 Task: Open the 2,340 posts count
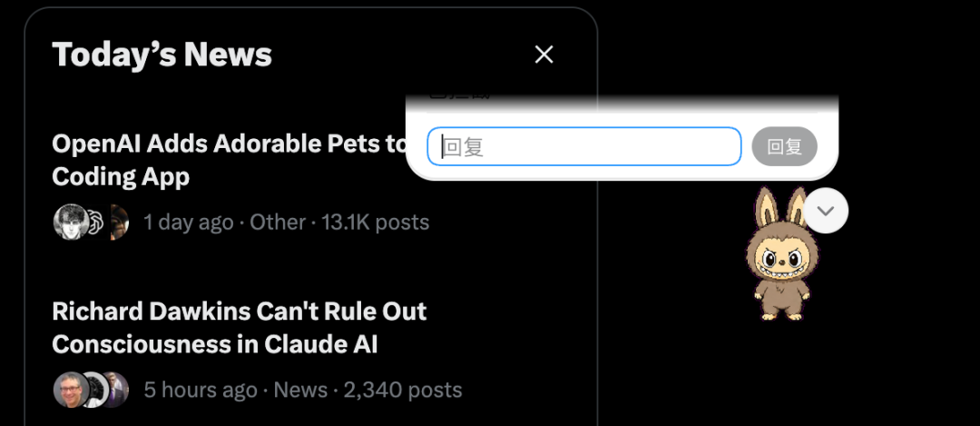coord(403,391)
